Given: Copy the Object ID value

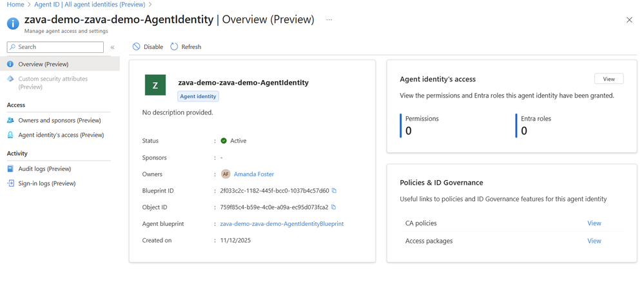Looking at the screenshot, I should click(333, 208).
